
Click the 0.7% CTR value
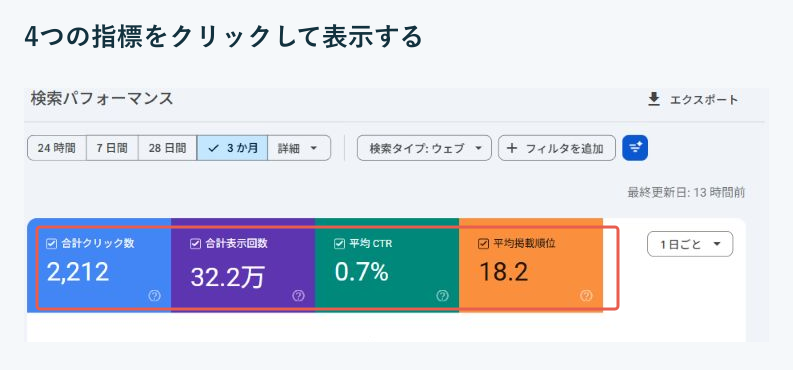tap(362, 272)
